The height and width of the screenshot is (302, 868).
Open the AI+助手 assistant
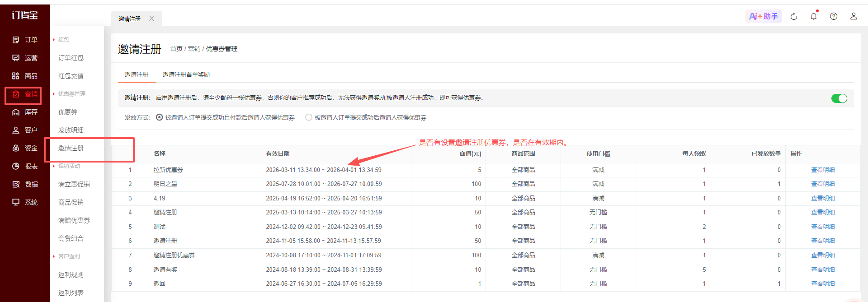pyautogui.click(x=763, y=16)
